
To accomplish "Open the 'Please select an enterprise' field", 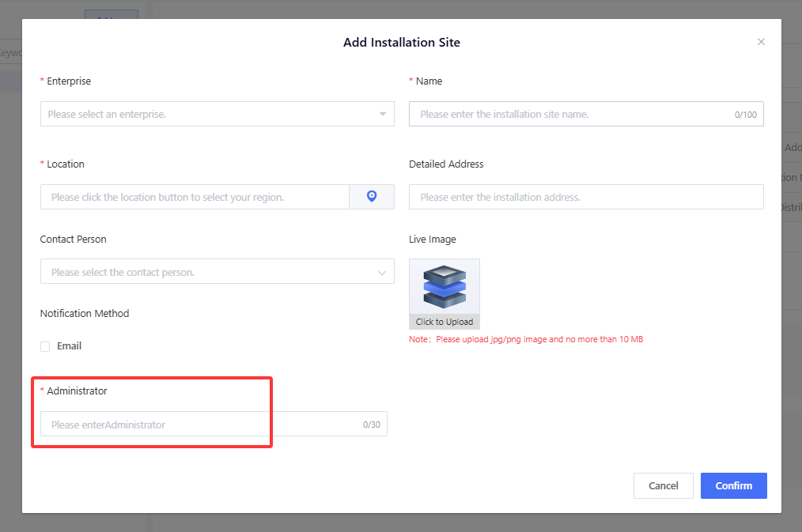I will pos(206,114).
